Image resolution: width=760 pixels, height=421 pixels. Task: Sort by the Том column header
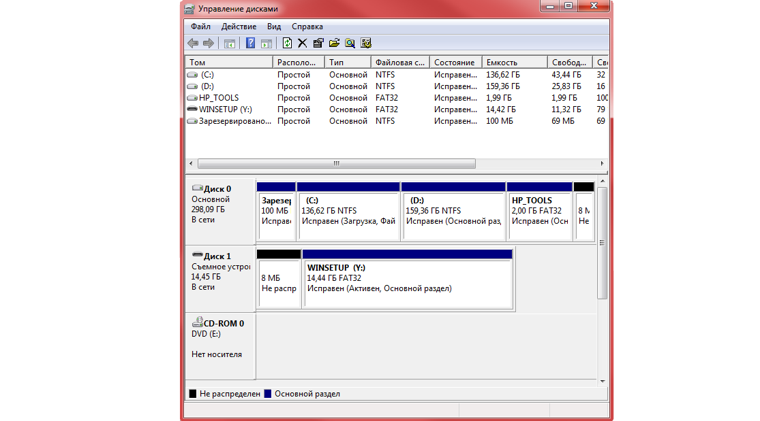(x=229, y=62)
